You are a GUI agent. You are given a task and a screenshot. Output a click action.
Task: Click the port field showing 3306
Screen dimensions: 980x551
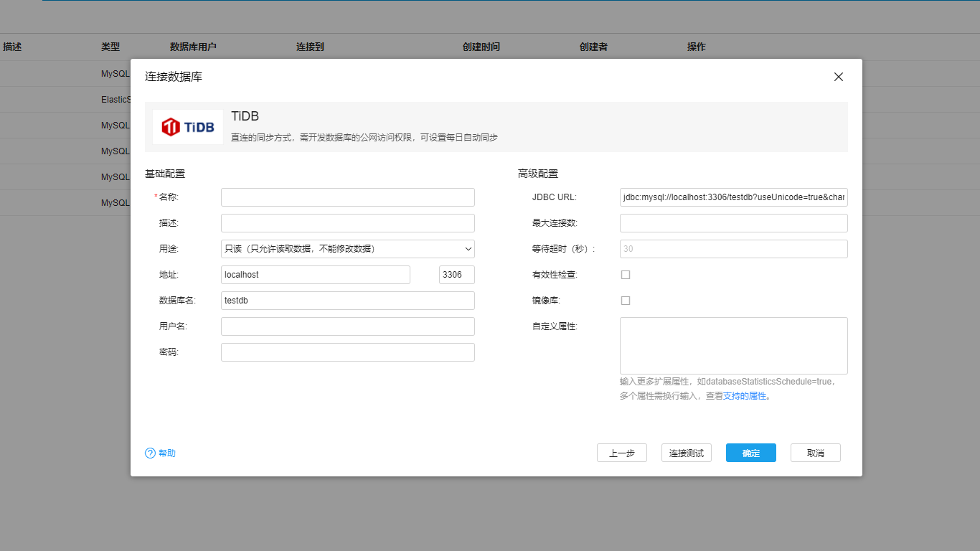[457, 275]
